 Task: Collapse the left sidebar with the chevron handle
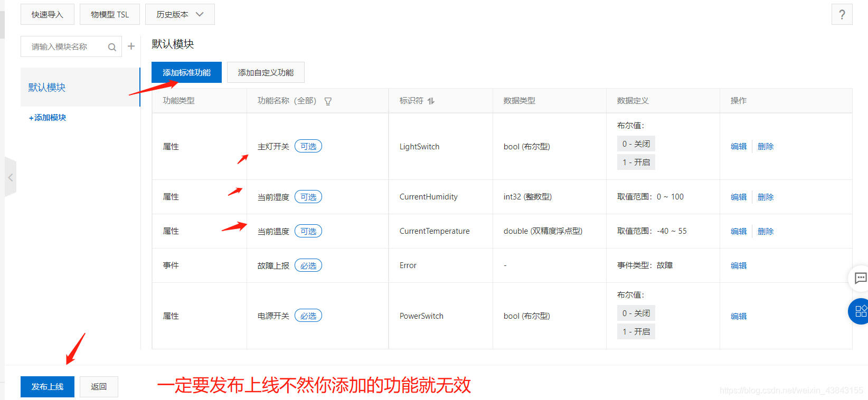tap(11, 177)
